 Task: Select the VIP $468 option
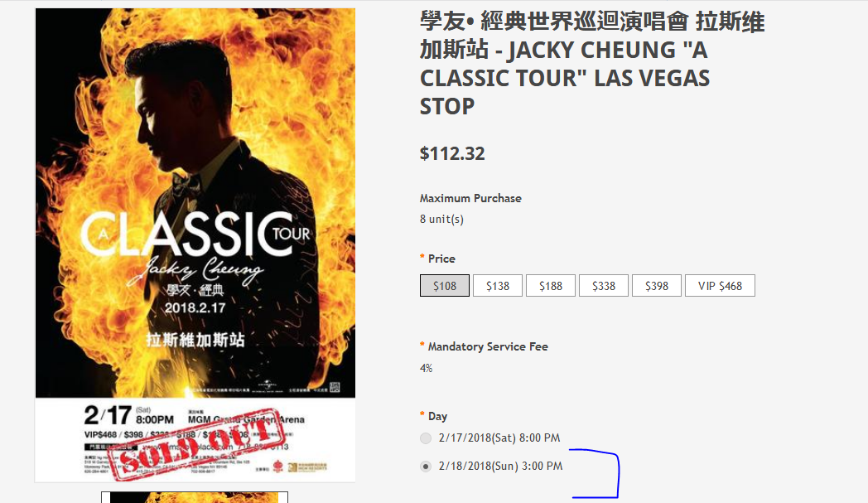click(720, 286)
